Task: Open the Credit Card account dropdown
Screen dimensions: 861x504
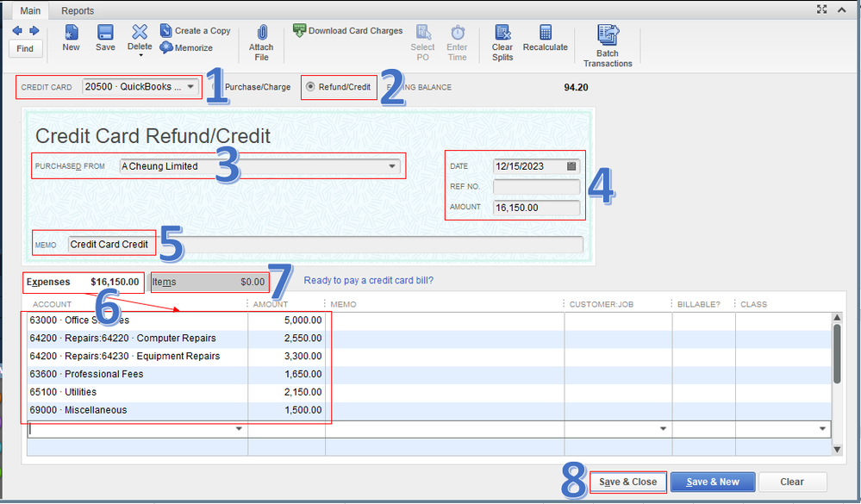Action: tap(190, 87)
